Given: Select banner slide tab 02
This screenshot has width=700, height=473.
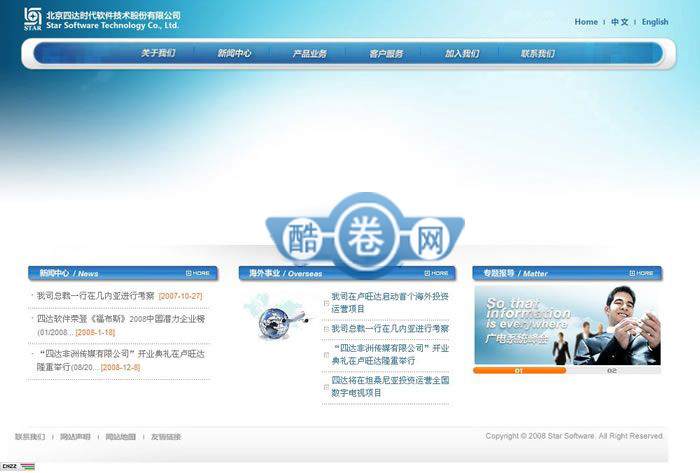Looking at the screenshot, I should [x=612, y=371].
